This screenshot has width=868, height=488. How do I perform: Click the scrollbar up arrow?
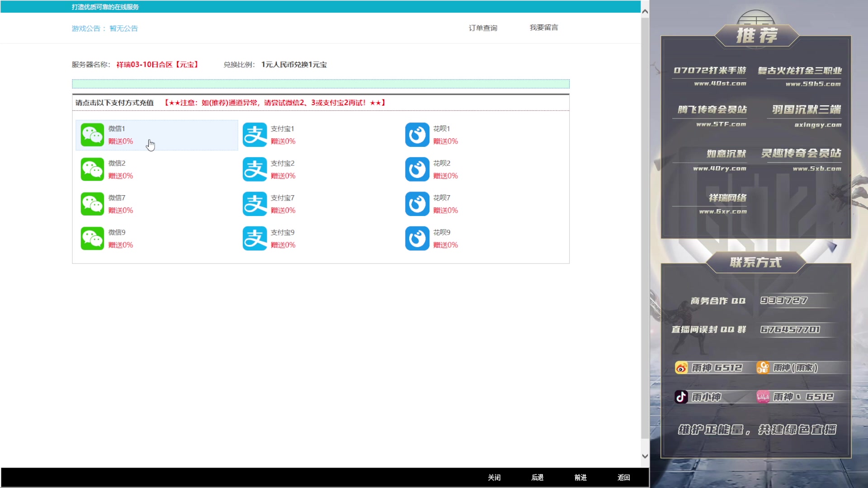tap(645, 12)
